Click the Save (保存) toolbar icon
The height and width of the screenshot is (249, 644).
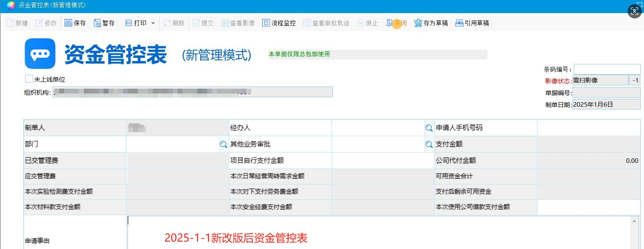[x=69, y=23]
